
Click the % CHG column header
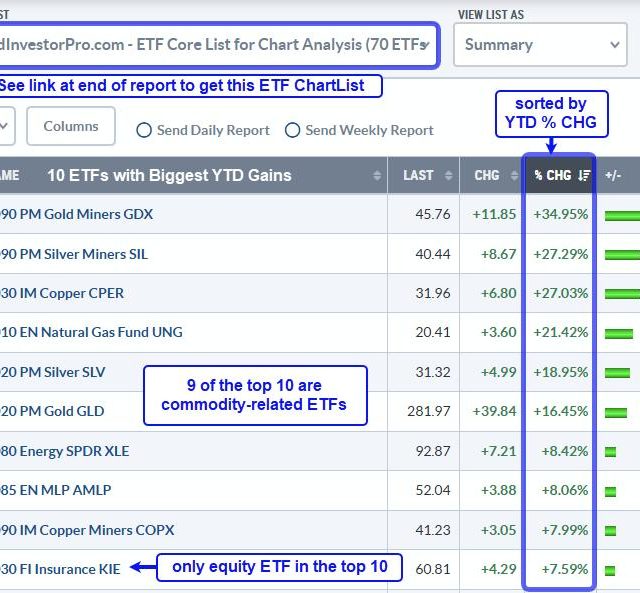(552, 176)
